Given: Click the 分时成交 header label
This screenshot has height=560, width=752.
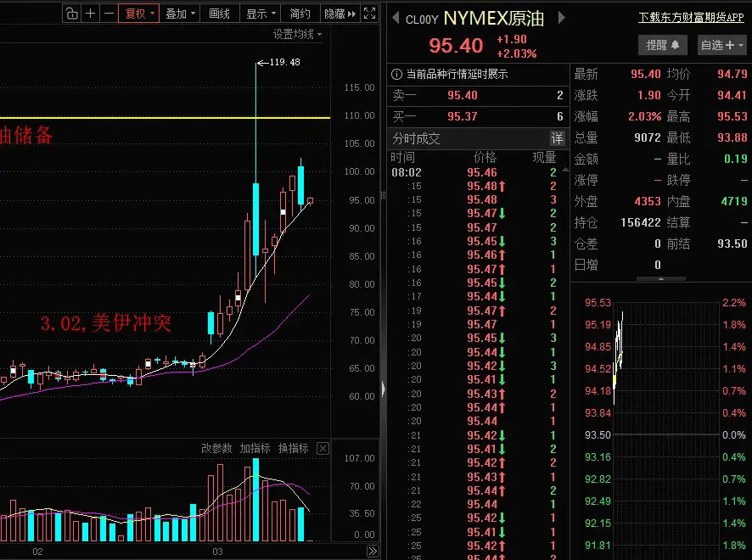Looking at the screenshot, I should [416, 138].
